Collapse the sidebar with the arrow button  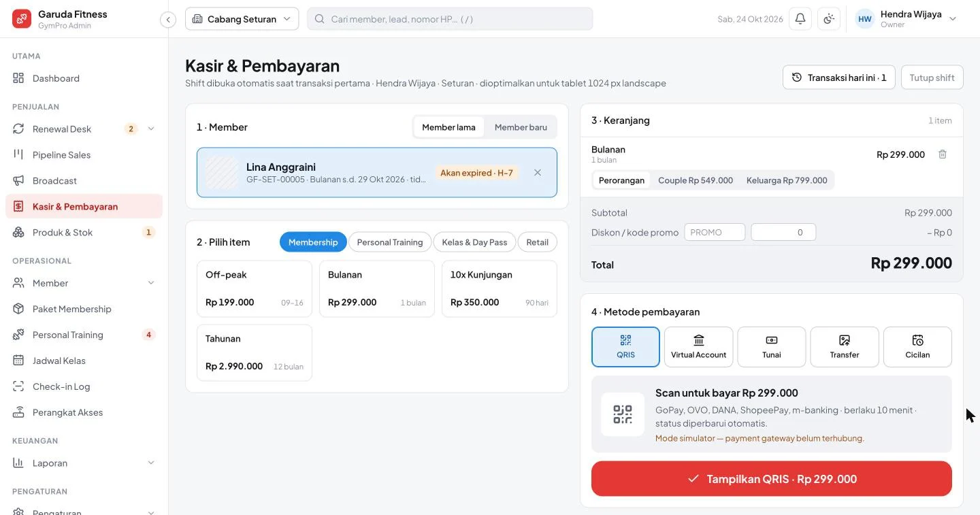click(168, 20)
